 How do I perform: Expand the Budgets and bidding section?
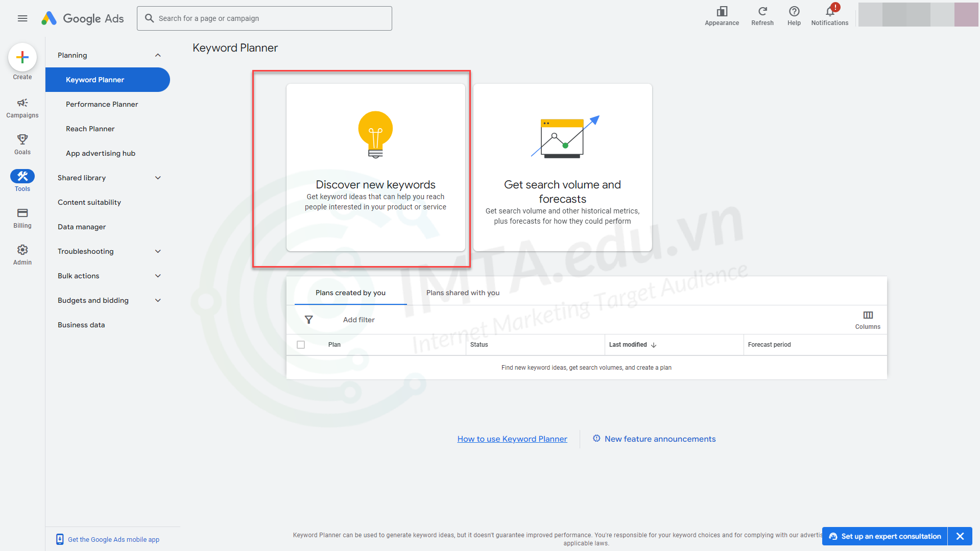click(x=158, y=300)
